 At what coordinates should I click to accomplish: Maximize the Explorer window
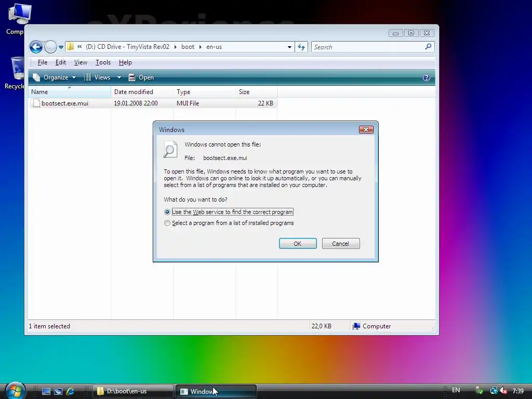(x=411, y=33)
